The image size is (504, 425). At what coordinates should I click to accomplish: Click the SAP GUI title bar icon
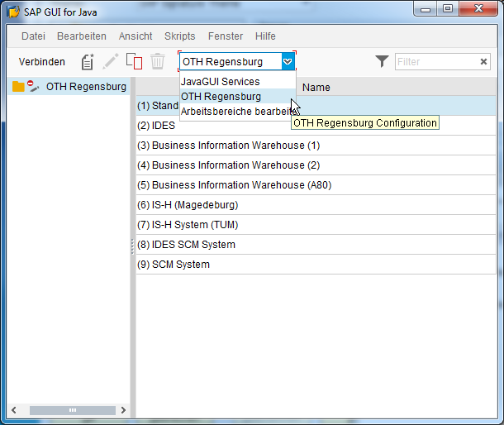14,12
